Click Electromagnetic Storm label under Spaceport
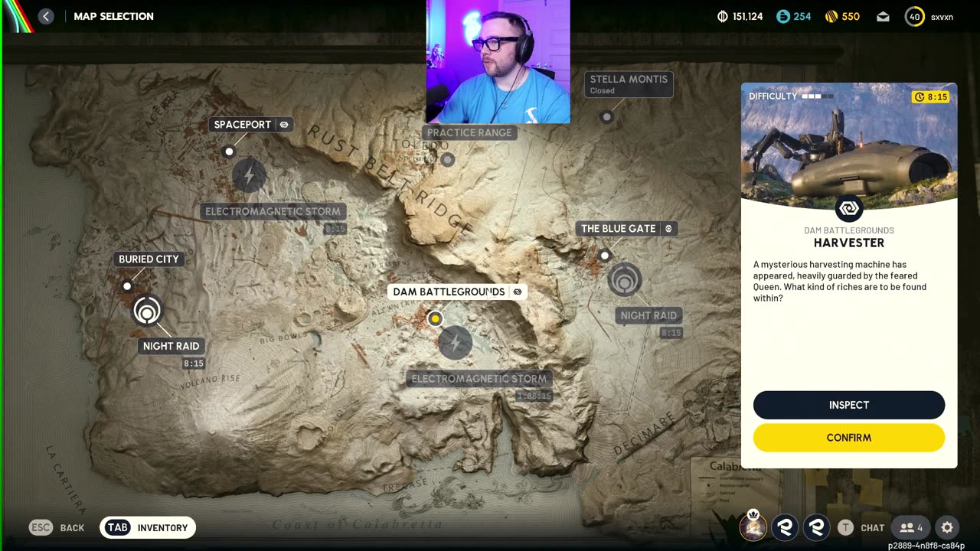 pos(273,211)
